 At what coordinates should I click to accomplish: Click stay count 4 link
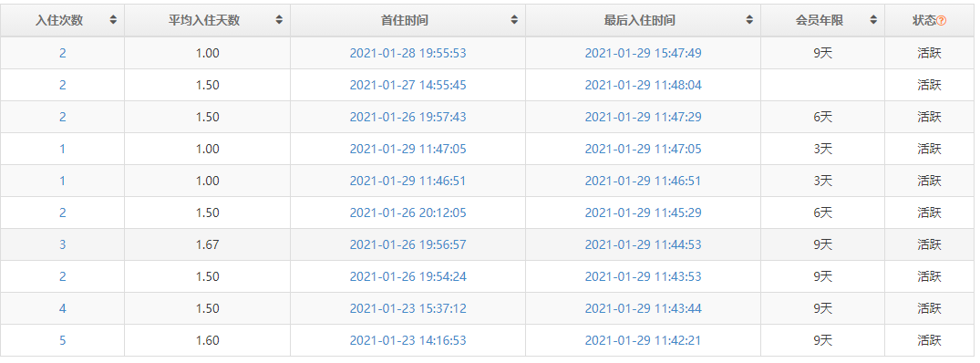click(x=63, y=308)
